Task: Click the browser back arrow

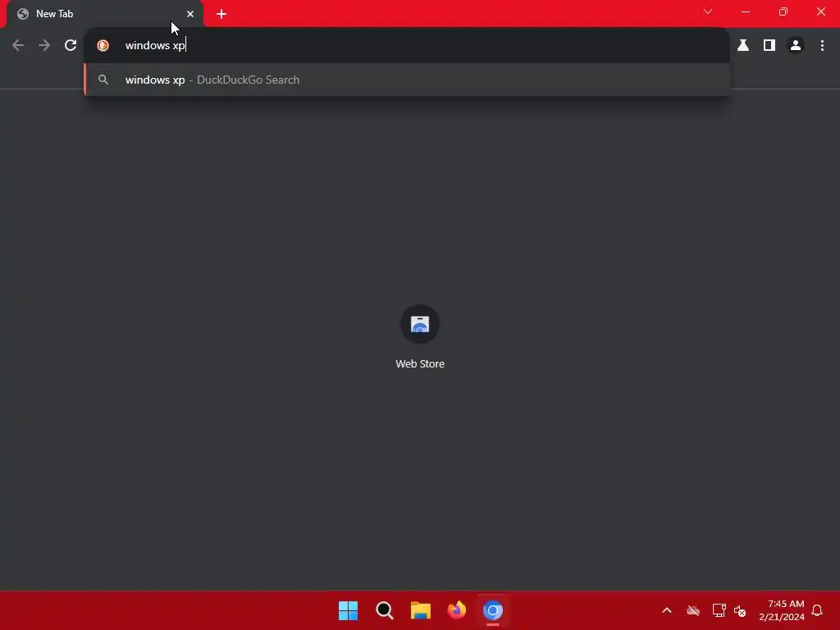Action: [18, 46]
